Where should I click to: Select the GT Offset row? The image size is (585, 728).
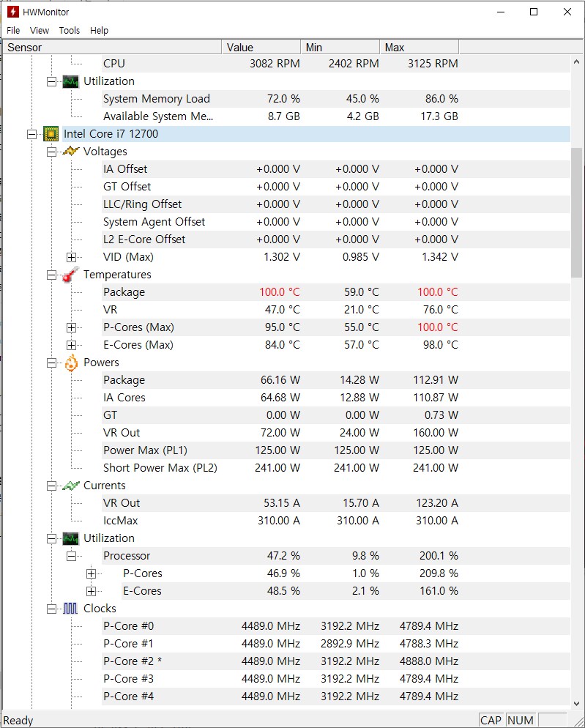pyautogui.click(x=336, y=187)
